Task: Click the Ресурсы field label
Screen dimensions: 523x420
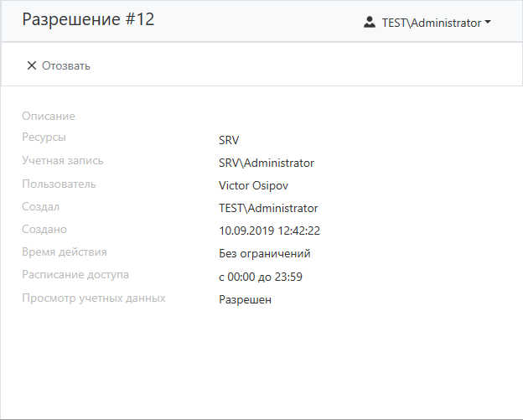Action: [44, 137]
